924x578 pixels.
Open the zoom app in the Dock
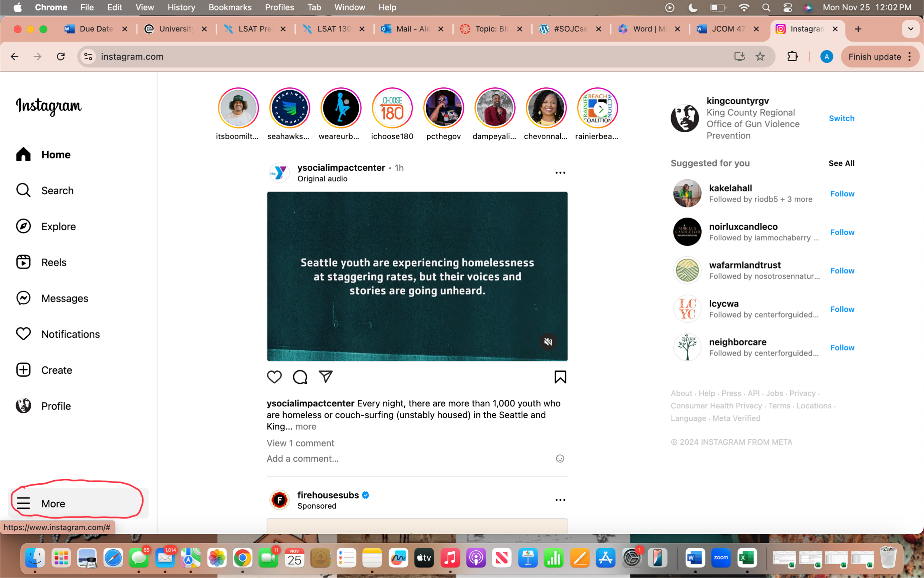click(721, 558)
